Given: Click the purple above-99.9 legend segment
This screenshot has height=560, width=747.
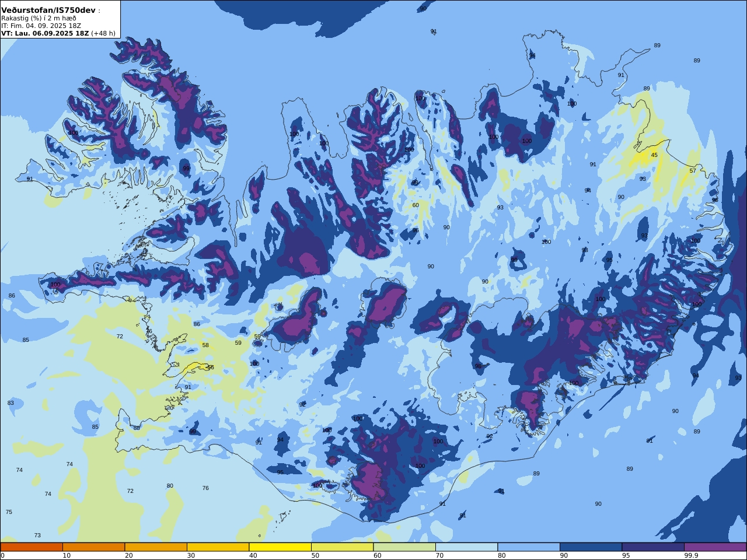Looking at the screenshot, I should (715, 547).
